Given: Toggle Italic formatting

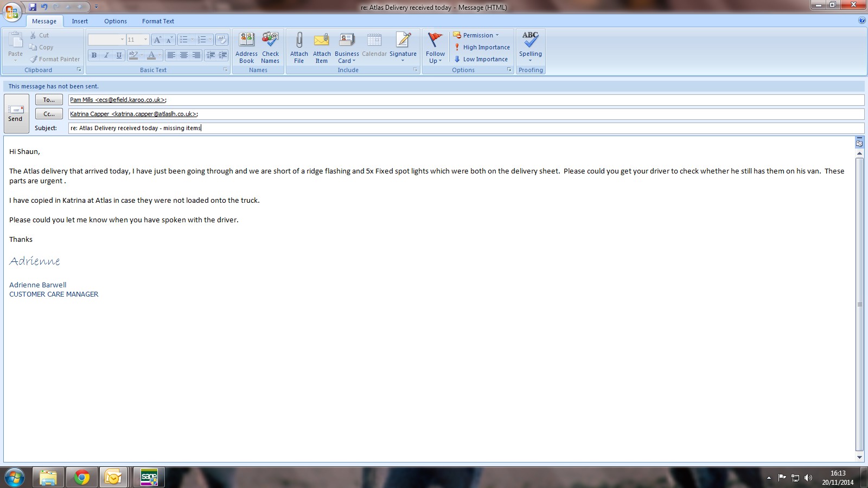Looking at the screenshot, I should 106,55.
